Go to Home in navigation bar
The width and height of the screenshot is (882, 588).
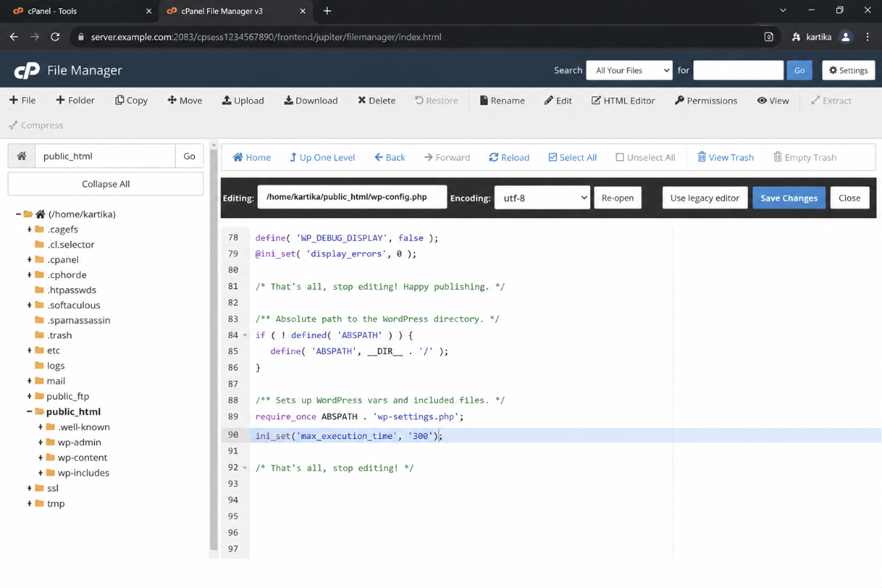pos(251,157)
